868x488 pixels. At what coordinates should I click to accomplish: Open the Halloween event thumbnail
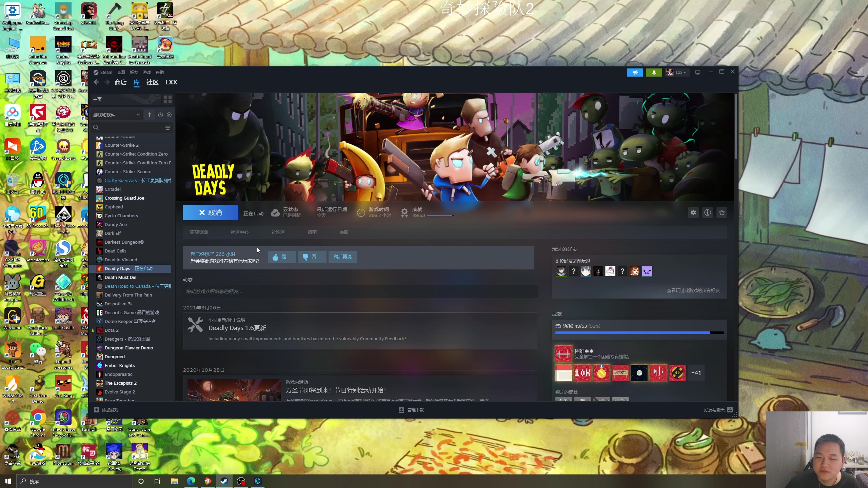tap(234, 390)
